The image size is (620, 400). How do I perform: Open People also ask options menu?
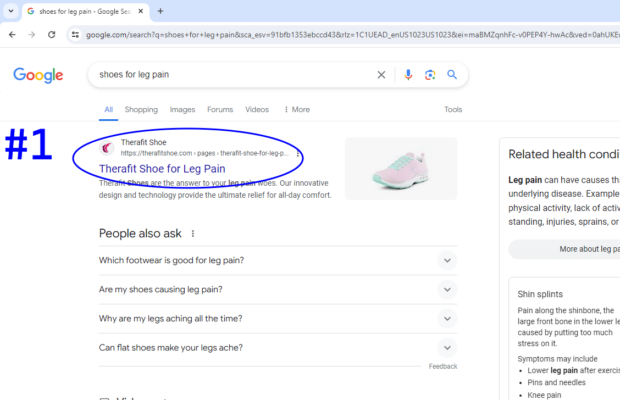pos(193,234)
